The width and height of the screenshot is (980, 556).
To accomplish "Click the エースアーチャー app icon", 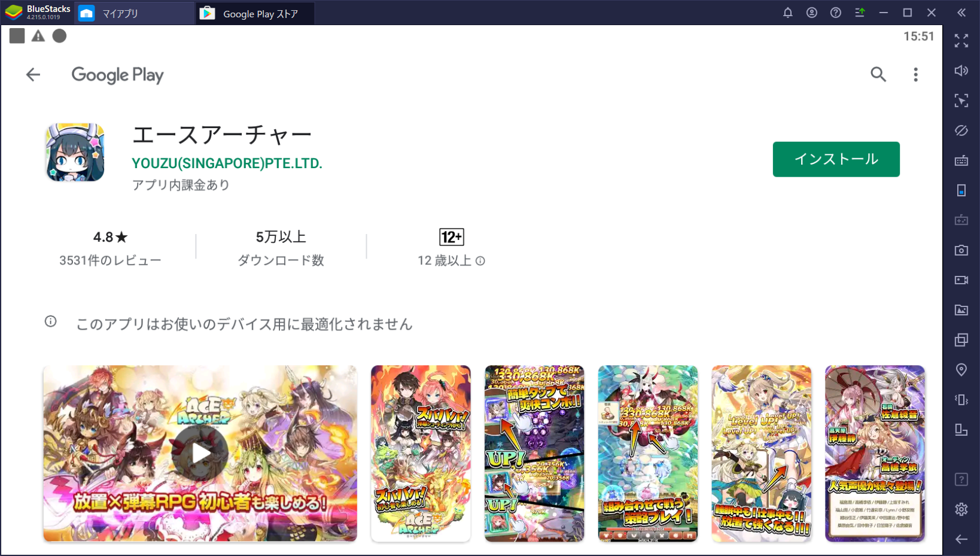I will coord(75,153).
